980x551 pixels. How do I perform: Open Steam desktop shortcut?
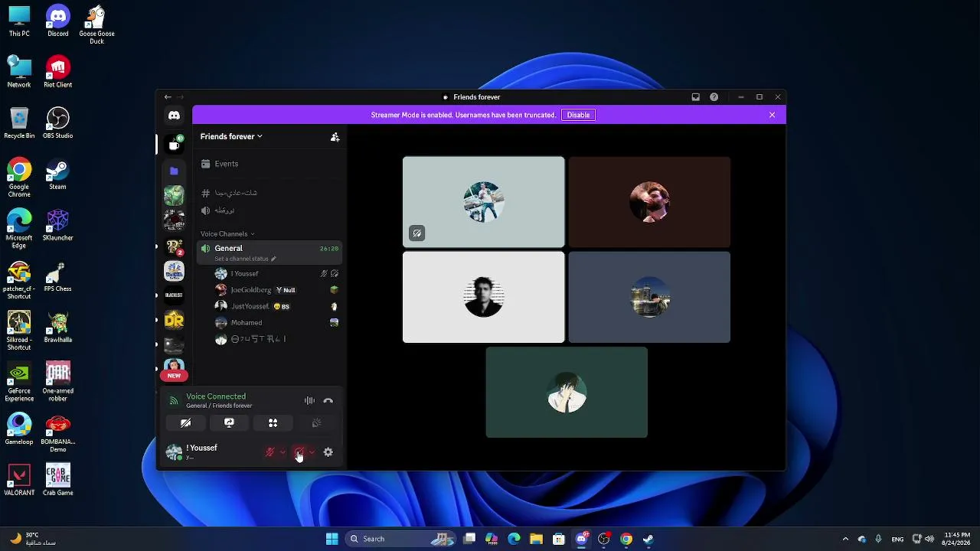coord(57,174)
